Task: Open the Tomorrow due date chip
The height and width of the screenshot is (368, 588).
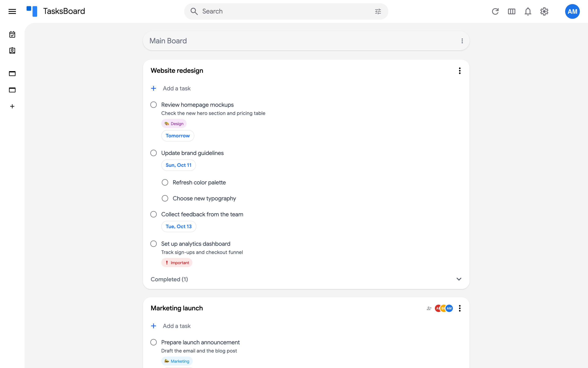Action: [178, 136]
